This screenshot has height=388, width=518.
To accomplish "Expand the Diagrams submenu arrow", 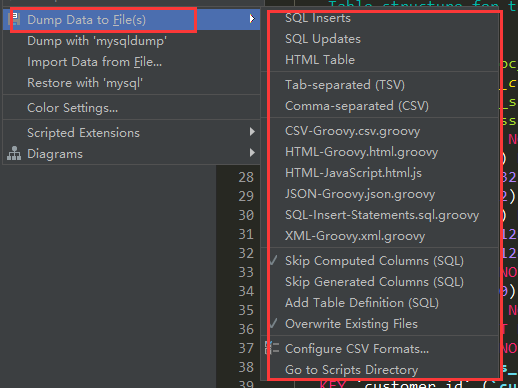I will [252, 153].
